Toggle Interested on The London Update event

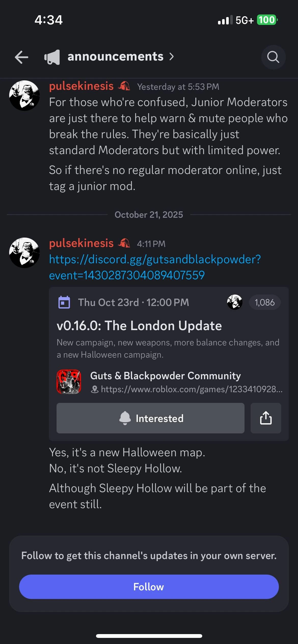(x=150, y=418)
